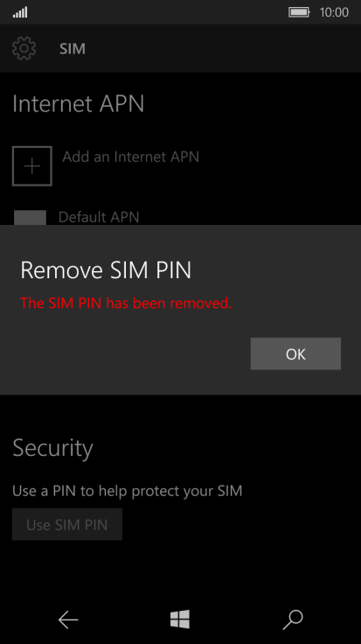Click the Security section heading
This screenshot has width=361, height=644.
[53, 448]
